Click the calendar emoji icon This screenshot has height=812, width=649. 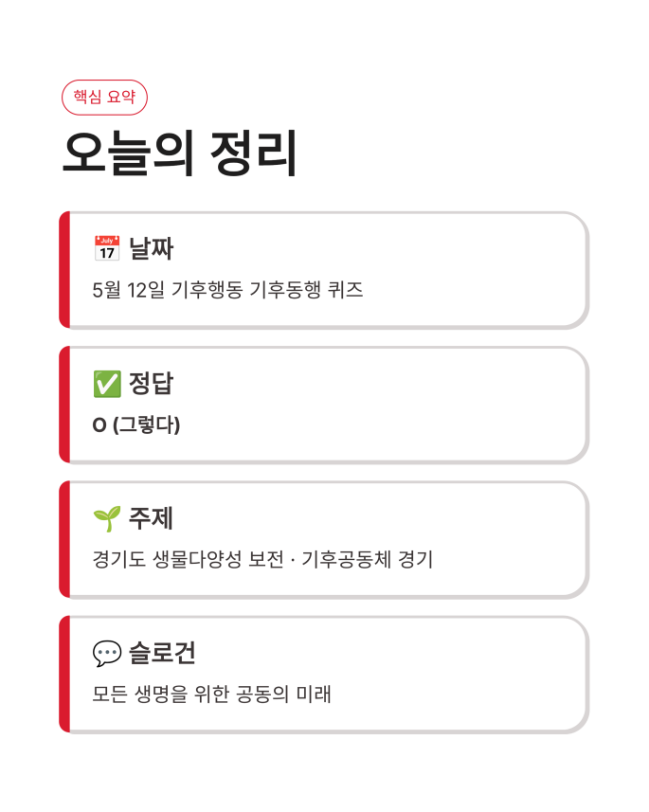[x=107, y=248]
